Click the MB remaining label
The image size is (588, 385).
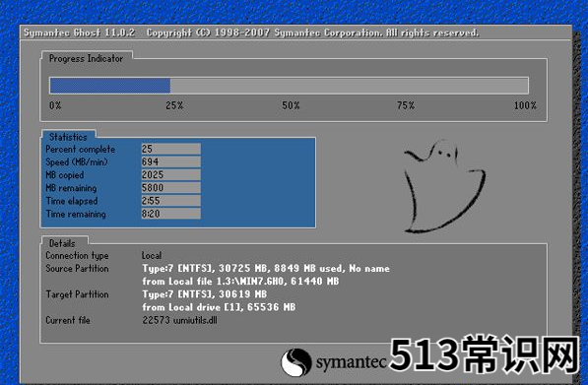71,188
